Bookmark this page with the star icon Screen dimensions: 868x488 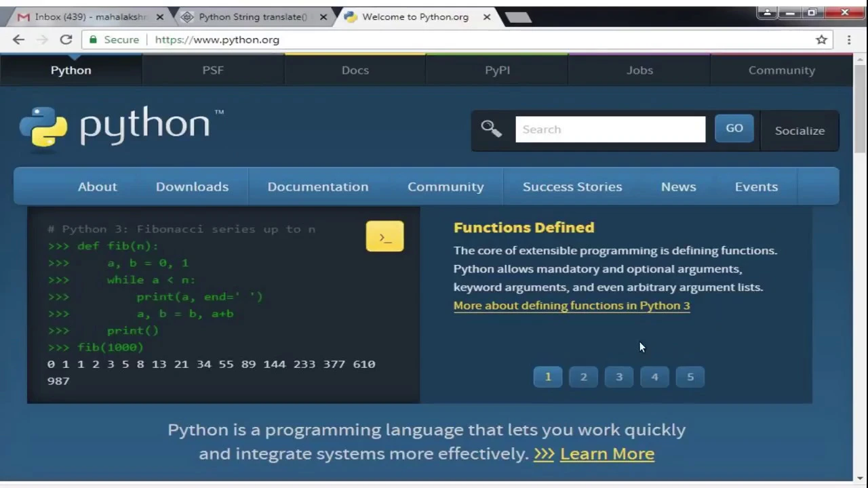click(821, 40)
